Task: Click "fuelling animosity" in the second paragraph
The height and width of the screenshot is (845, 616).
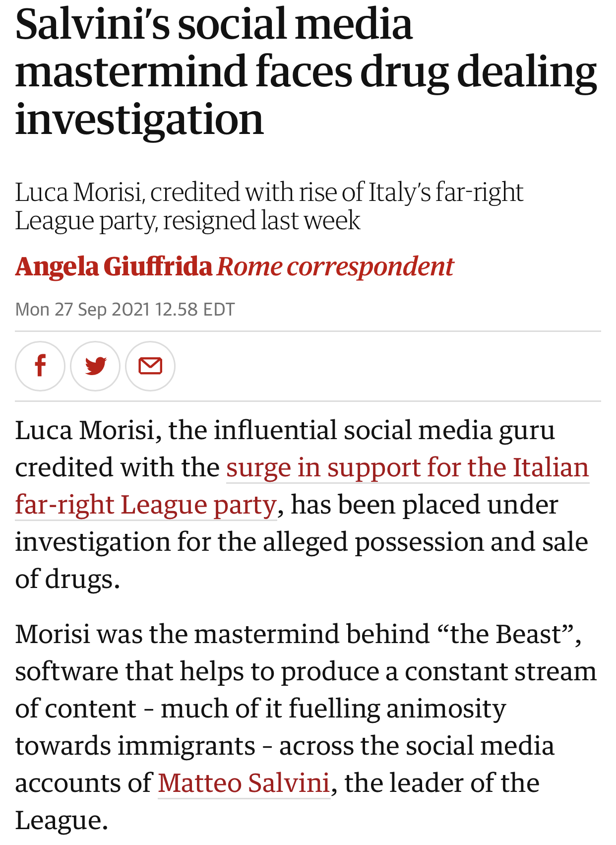Action: (x=397, y=709)
